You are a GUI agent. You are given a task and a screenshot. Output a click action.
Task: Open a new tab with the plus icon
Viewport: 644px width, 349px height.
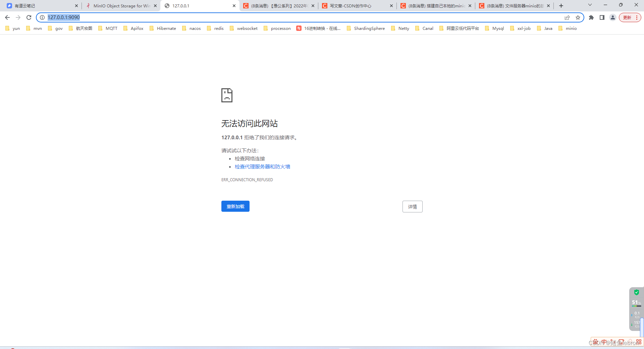[x=560, y=5]
